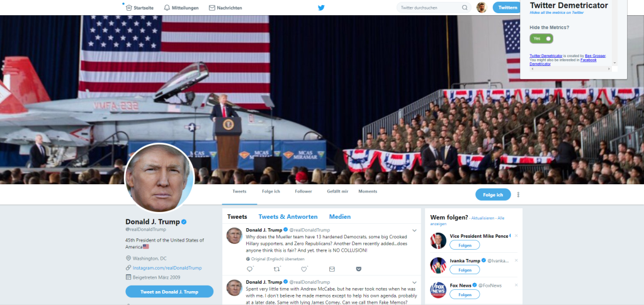Click the retweet icon under first tweet

tap(276, 269)
